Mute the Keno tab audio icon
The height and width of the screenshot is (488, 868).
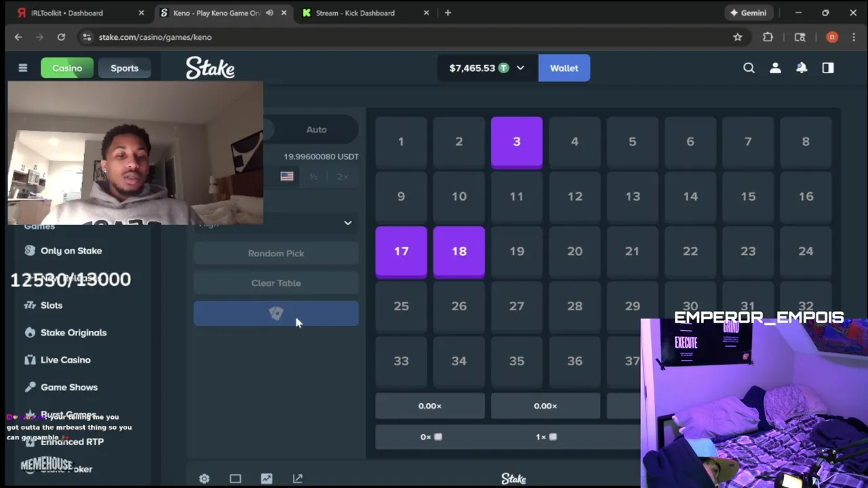coord(270,13)
